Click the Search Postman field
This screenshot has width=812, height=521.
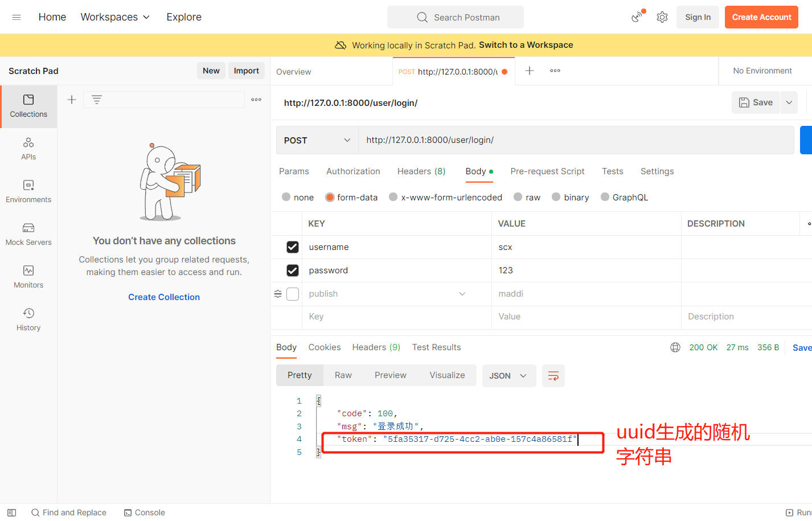point(456,17)
